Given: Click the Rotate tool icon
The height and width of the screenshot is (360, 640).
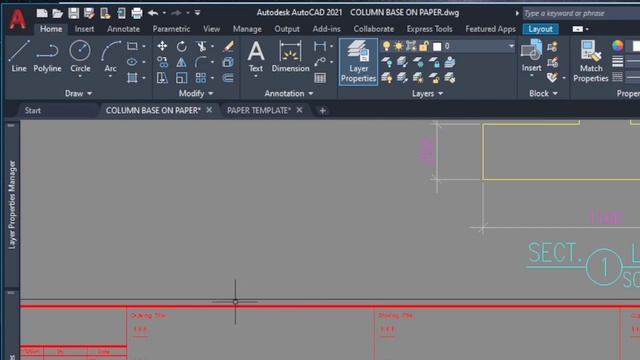Looking at the screenshot, I should click(182, 46).
